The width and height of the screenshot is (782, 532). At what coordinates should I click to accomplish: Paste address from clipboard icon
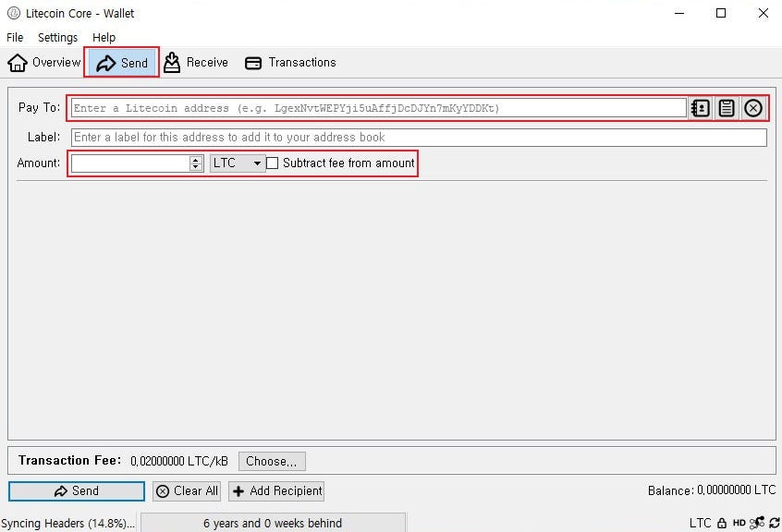pyautogui.click(x=727, y=108)
